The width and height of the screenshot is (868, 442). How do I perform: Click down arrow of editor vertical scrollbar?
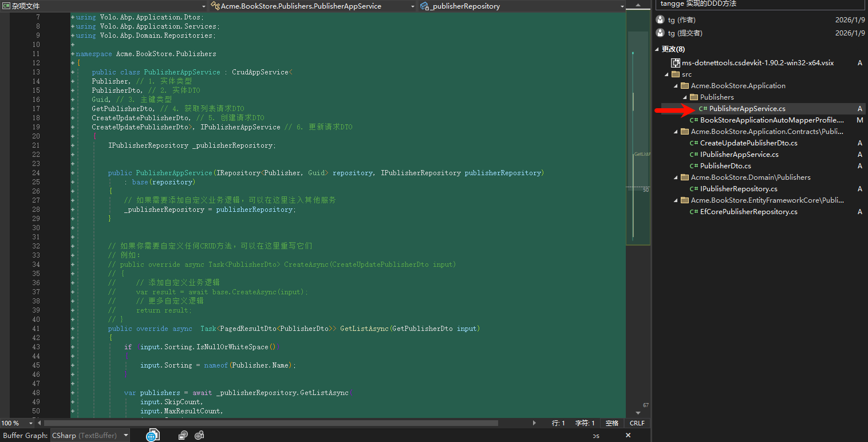(638, 413)
